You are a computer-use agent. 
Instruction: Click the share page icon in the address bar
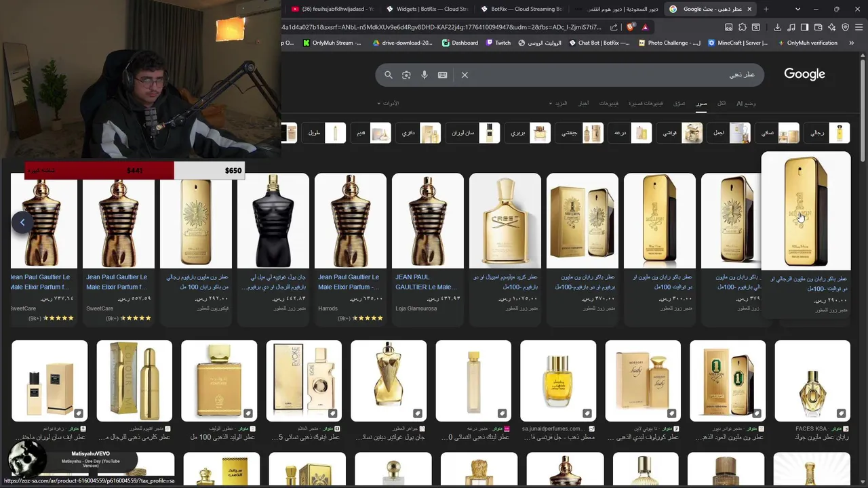coord(614,27)
